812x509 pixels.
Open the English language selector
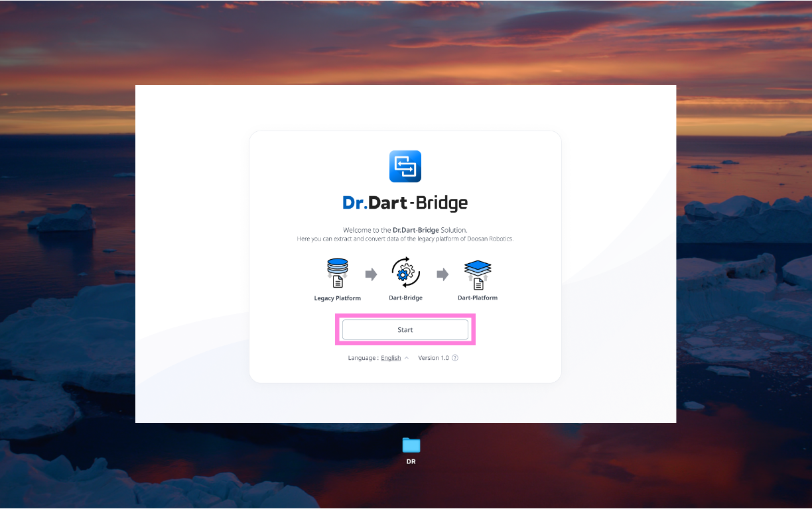[391, 358]
